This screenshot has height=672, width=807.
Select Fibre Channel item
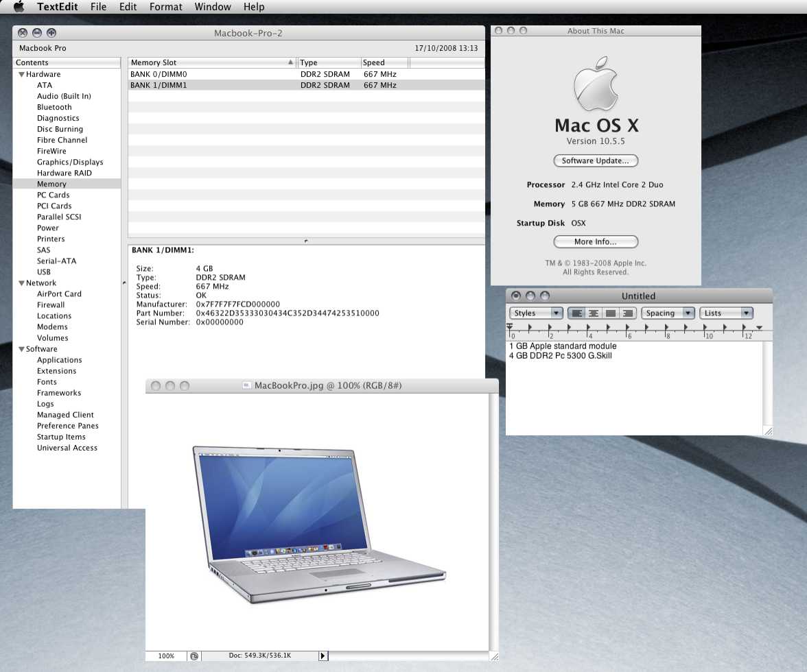click(62, 140)
